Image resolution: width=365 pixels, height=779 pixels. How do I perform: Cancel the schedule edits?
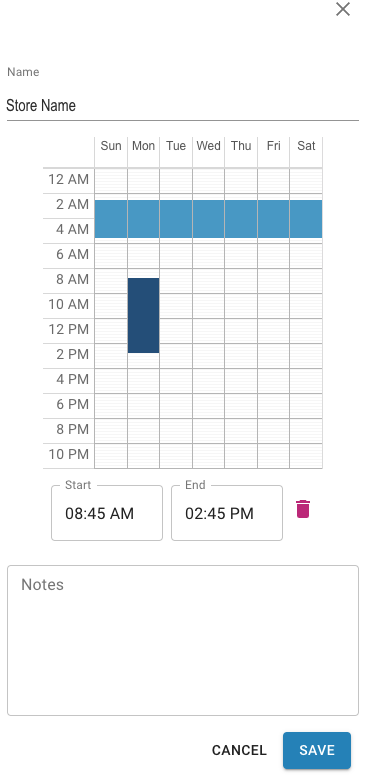(239, 750)
